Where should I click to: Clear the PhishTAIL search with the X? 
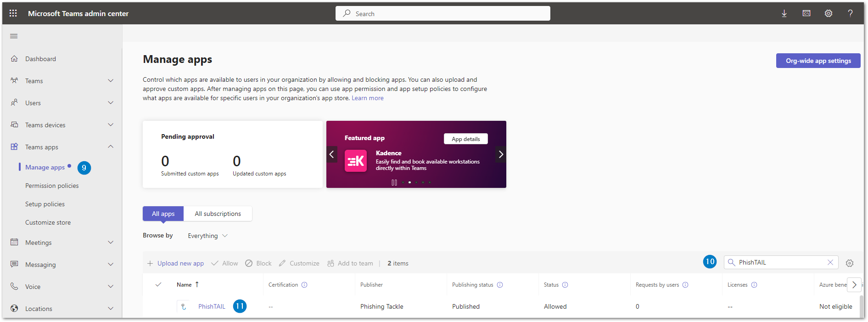[x=830, y=262]
